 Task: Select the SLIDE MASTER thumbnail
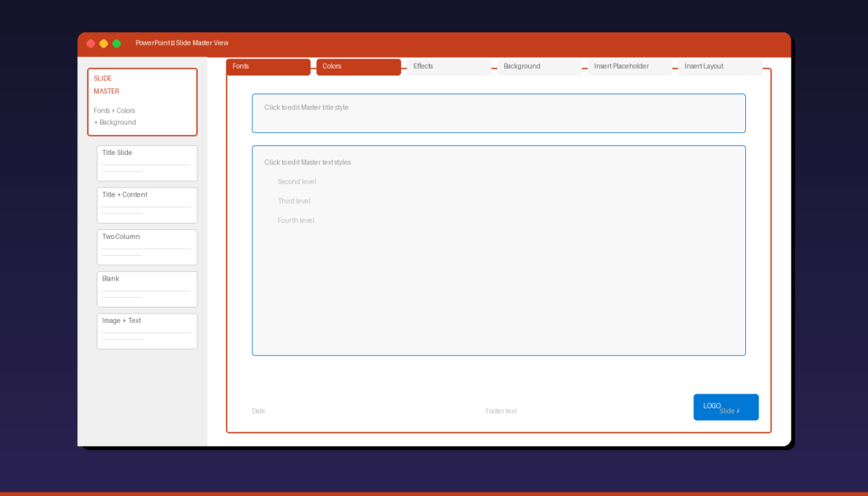coord(142,102)
